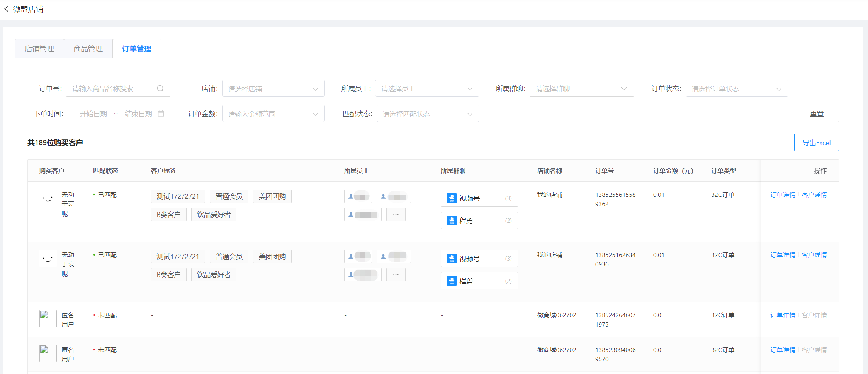Image resolution: width=868 pixels, height=374 pixels.
Task: Click the 订单金额（元） column header
Action: click(x=673, y=171)
